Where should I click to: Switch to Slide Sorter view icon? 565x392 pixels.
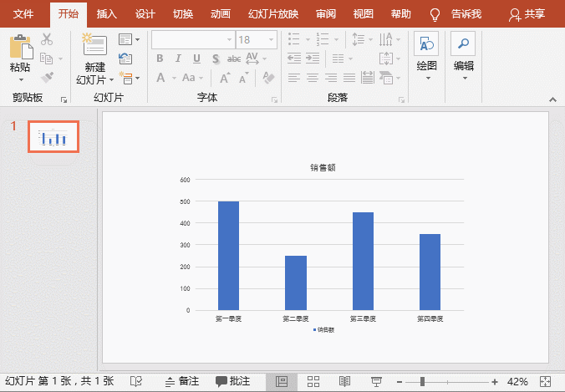[x=313, y=381]
